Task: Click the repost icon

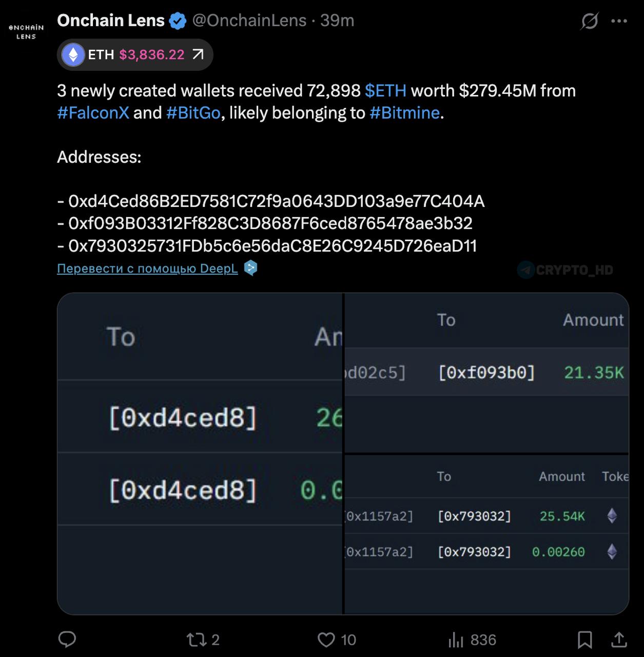Action: pos(196,640)
